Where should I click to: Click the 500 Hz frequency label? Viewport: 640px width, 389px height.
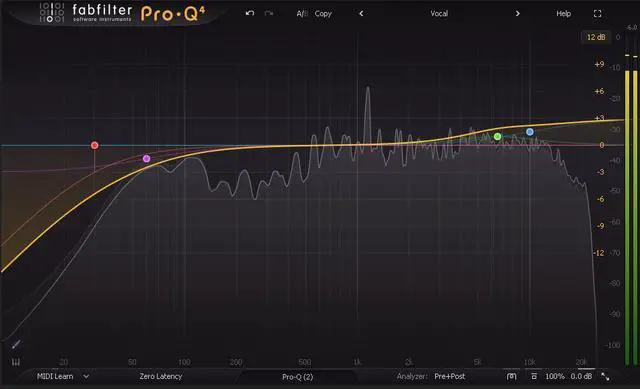click(x=304, y=362)
